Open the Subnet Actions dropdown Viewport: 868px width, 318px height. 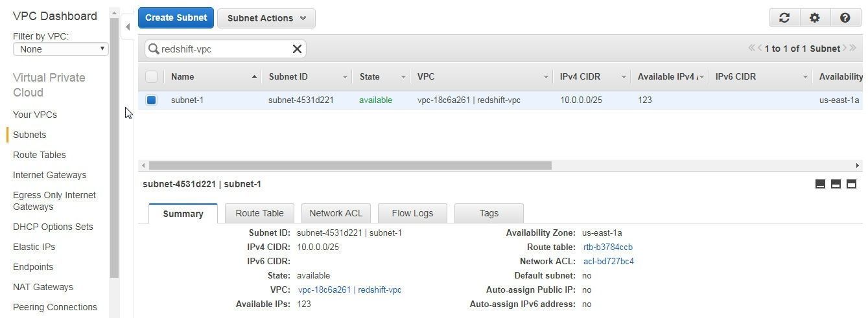[x=266, y=18]
